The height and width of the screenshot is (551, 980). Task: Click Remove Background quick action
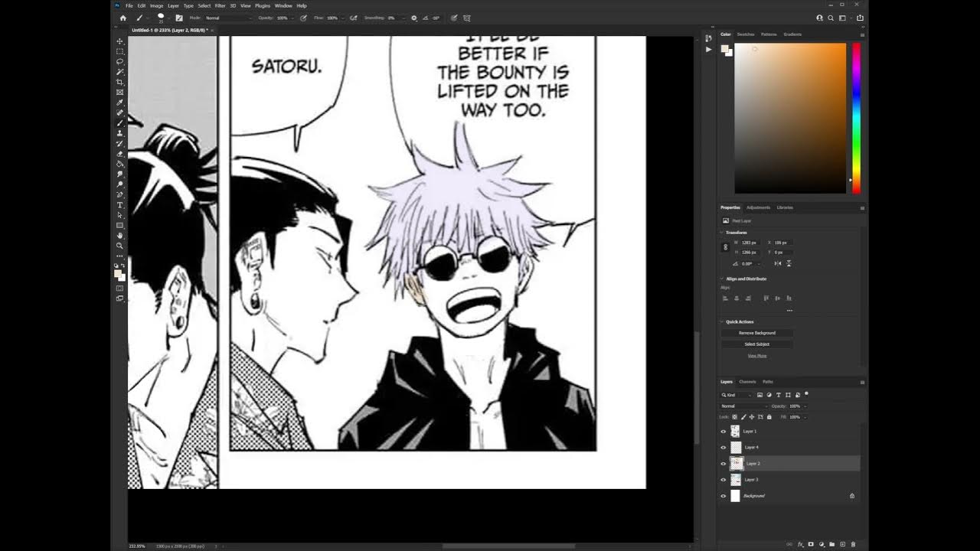(757, 333)
